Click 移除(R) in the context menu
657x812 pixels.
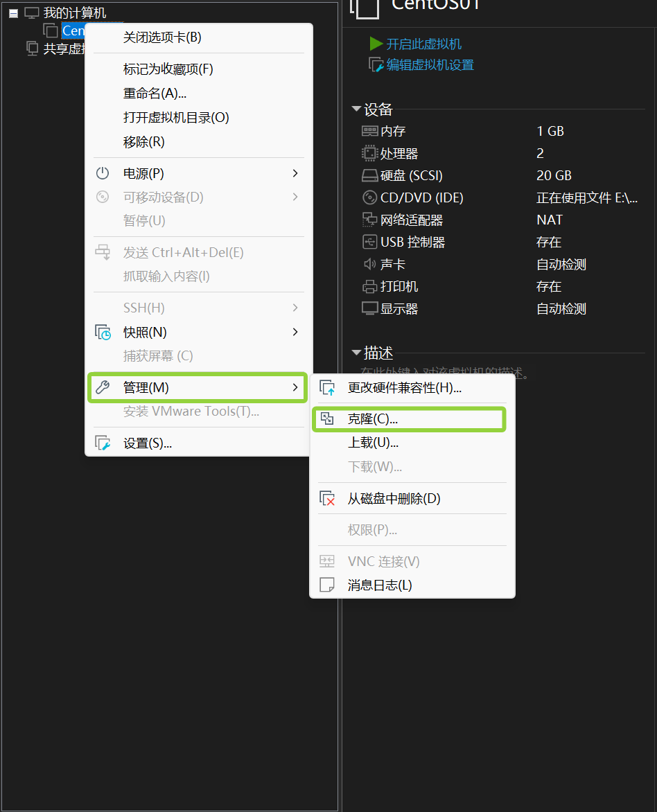coord(143,142)
